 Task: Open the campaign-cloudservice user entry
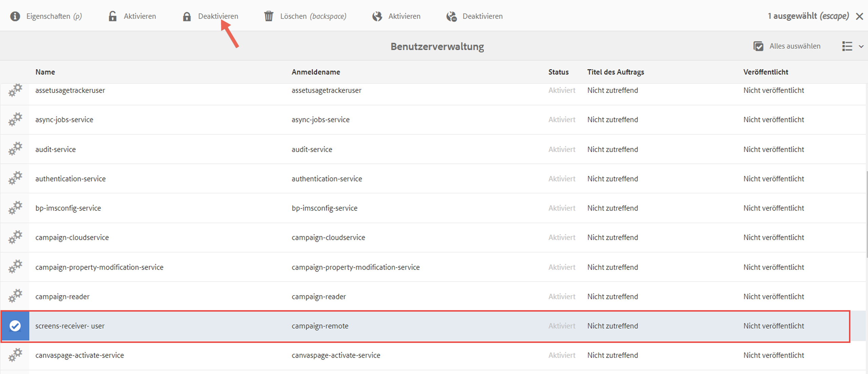click(x=72, y=237)
